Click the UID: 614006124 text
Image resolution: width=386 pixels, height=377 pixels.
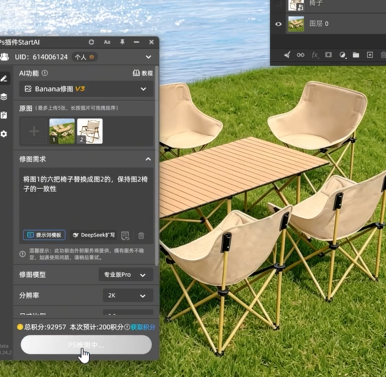pyautogui.click(x=41, y=57)
